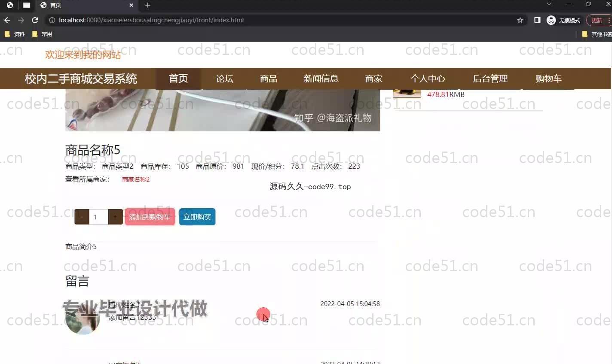Viewport: 612px width, 364px height.
Task: Open the 个人中心 navigation item
Action: 428,79
